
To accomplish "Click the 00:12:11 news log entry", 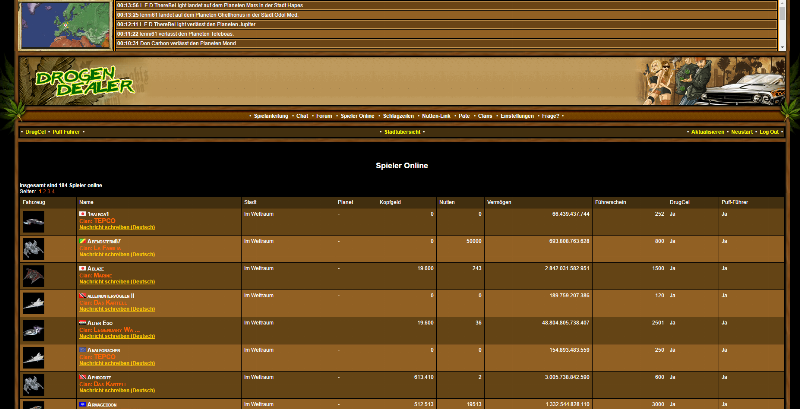I will [446, 24].
